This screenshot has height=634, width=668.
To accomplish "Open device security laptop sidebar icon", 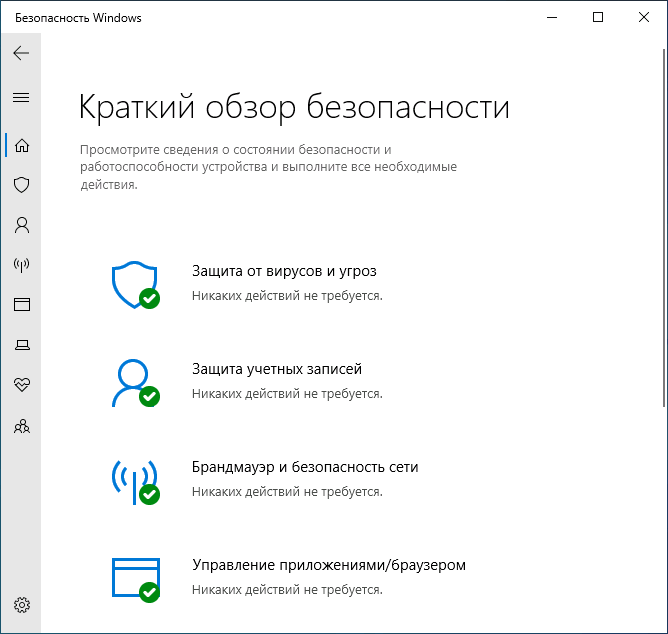I will pos(22,345).
